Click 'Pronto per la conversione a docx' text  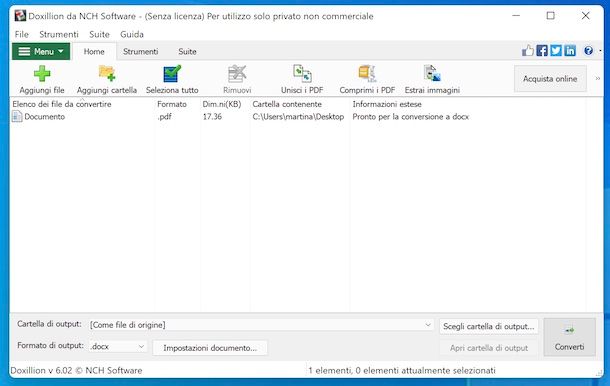coord(411,116)
